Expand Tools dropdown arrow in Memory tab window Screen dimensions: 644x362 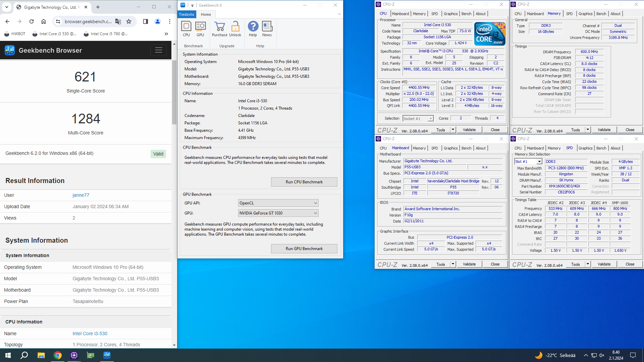click(x=588, y=130)
